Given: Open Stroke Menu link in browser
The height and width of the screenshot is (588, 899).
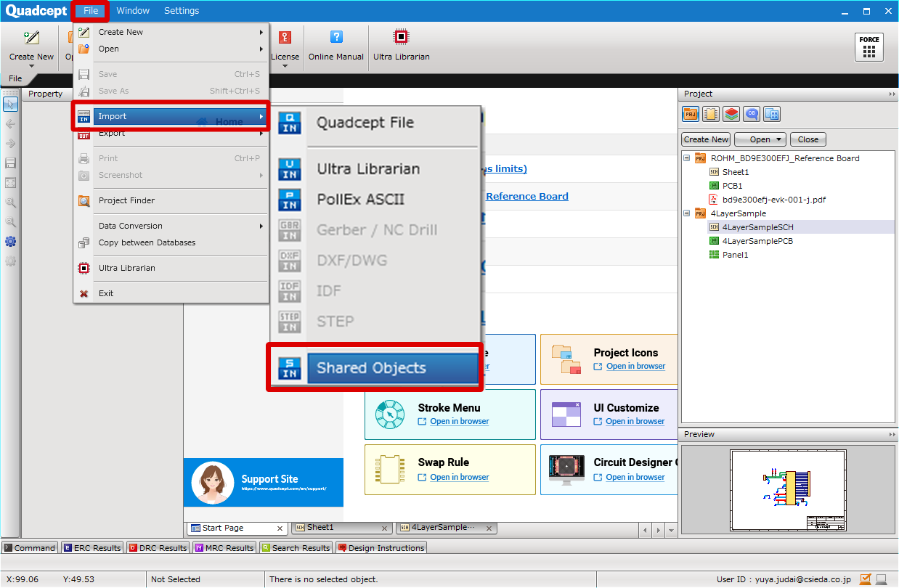Looking at the screenshot, I should point(459,422).
